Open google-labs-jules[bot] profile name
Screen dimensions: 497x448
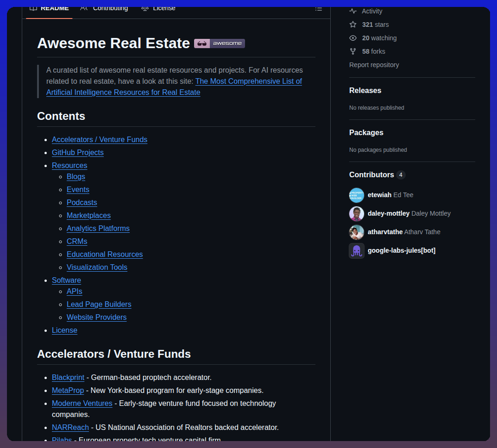[x=402, y=251]
